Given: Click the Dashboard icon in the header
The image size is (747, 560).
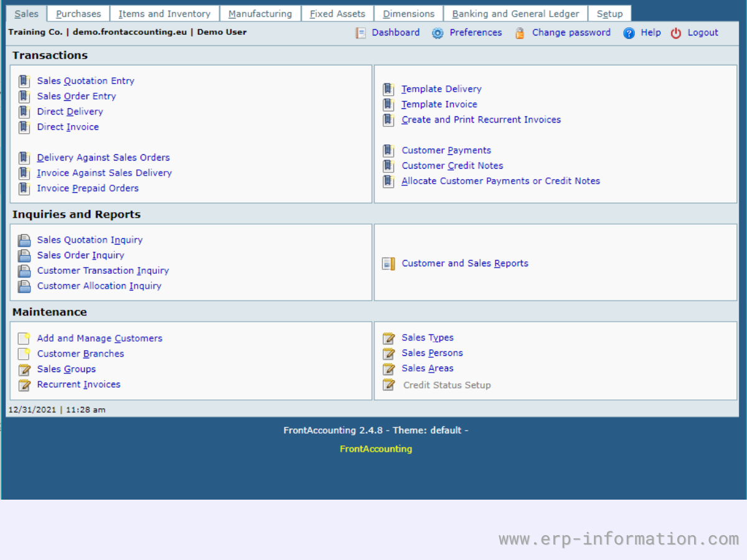Looking at the screenshot, I should click(x=361, y=33).
